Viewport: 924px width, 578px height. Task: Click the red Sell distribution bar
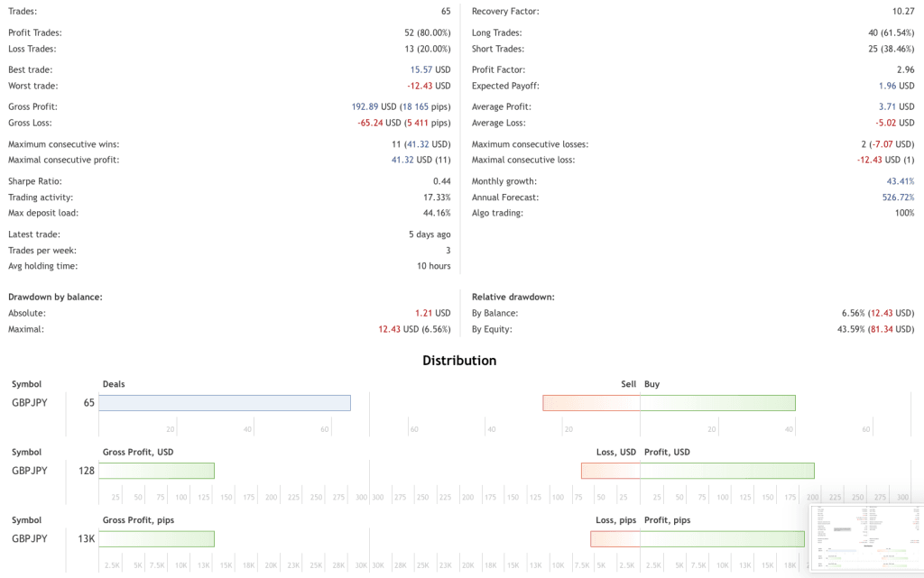pos(591,403)
